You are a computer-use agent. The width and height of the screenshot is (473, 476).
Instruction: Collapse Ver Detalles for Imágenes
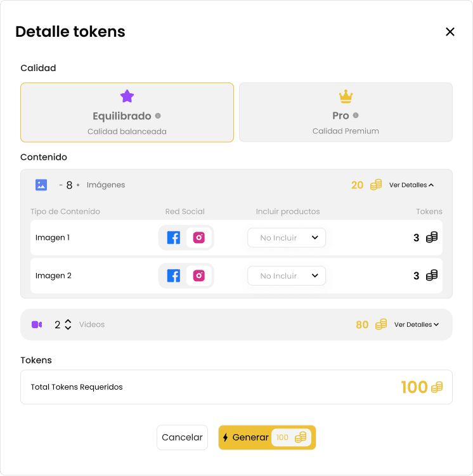[411, 185]
